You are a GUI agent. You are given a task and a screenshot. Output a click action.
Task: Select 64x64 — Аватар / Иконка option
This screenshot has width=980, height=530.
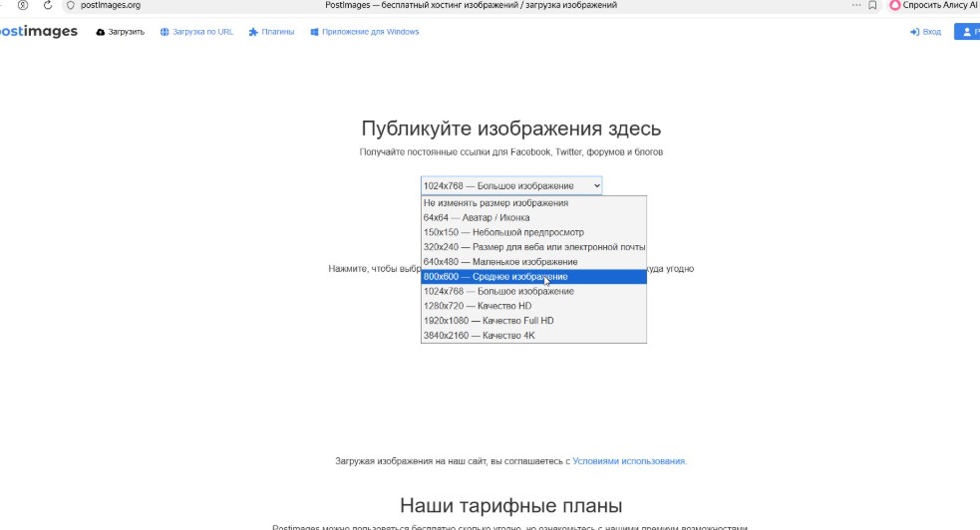(x=533, y=218)
